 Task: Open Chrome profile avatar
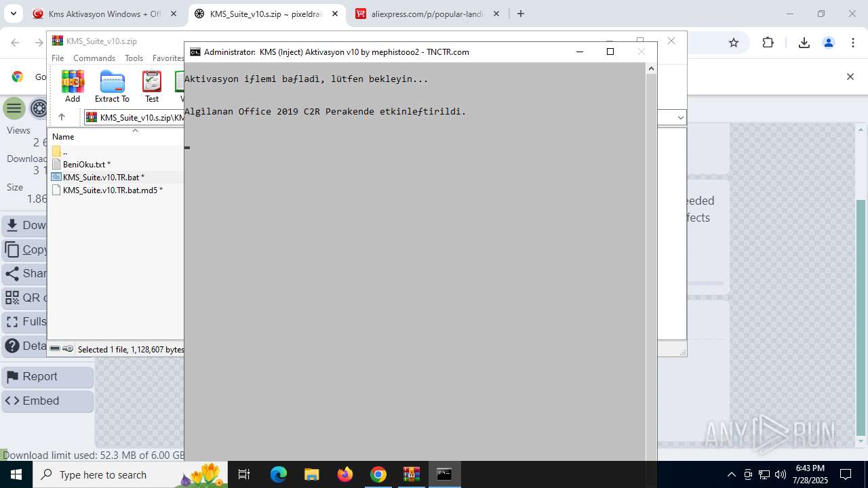pos(829,43)
